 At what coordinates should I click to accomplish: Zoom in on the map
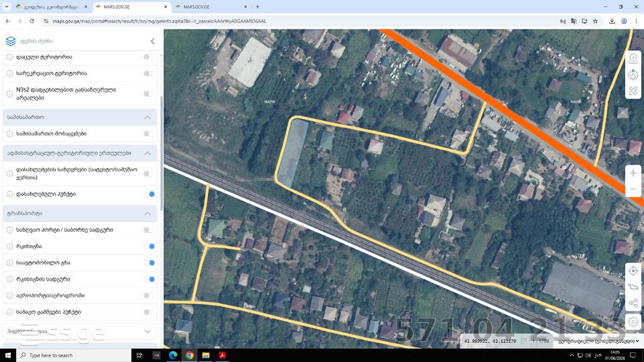[x=633, y=173]
